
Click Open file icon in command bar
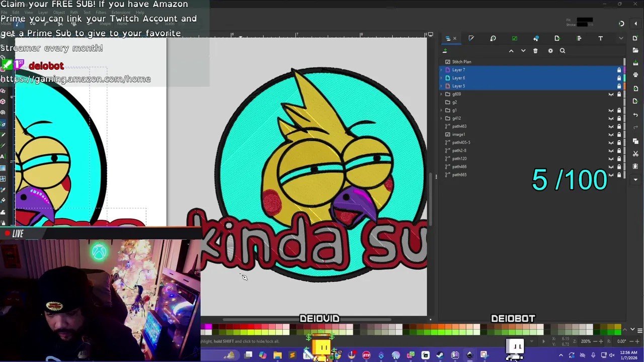click(635, 49)
